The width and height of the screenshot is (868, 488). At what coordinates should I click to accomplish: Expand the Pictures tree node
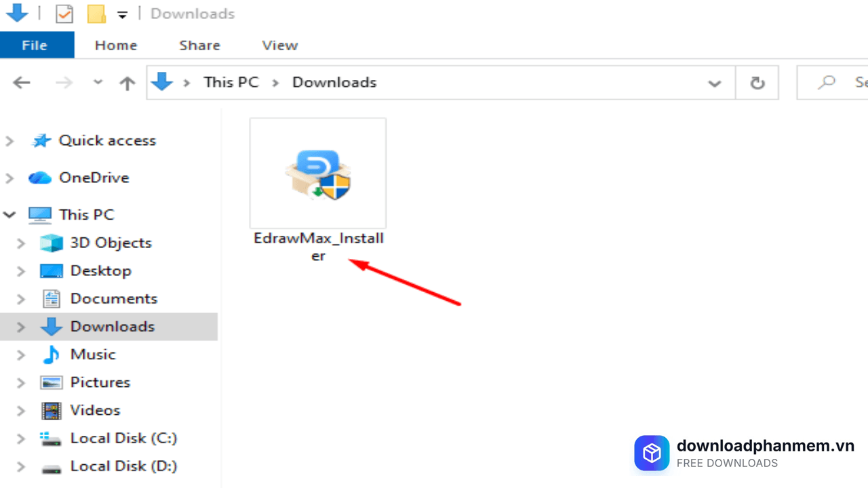[21, 382]
